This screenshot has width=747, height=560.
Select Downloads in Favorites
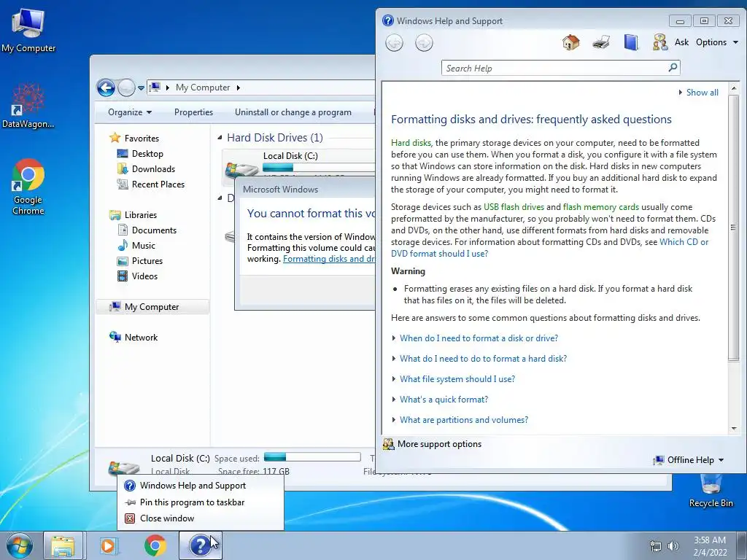point(153,169)
